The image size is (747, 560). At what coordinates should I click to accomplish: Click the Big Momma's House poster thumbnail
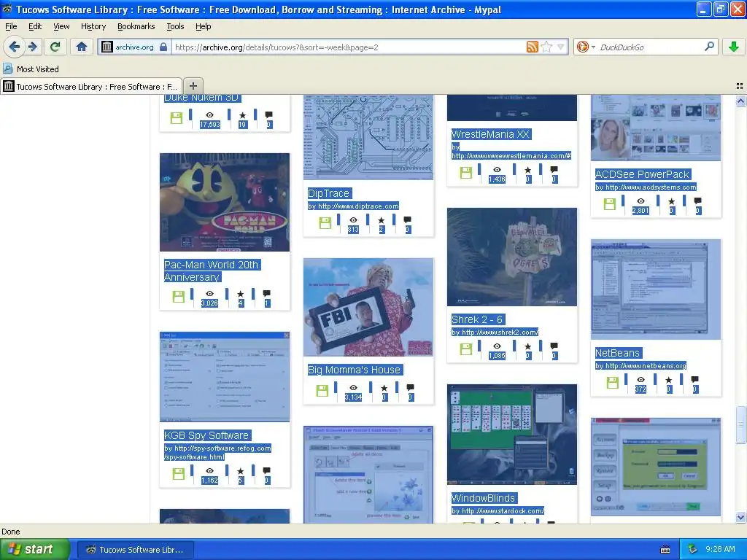click(x=368, y=307)
